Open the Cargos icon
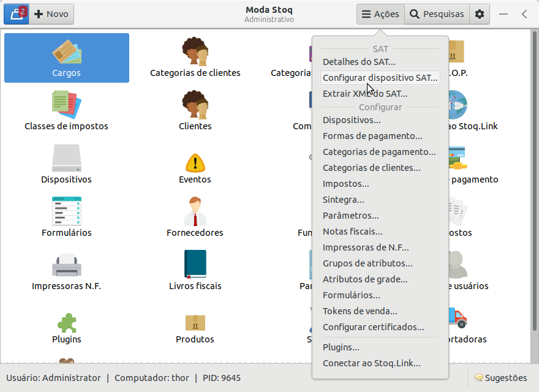Image resolution: width=539 pixels, height=392 pixels. pos(67,58)
